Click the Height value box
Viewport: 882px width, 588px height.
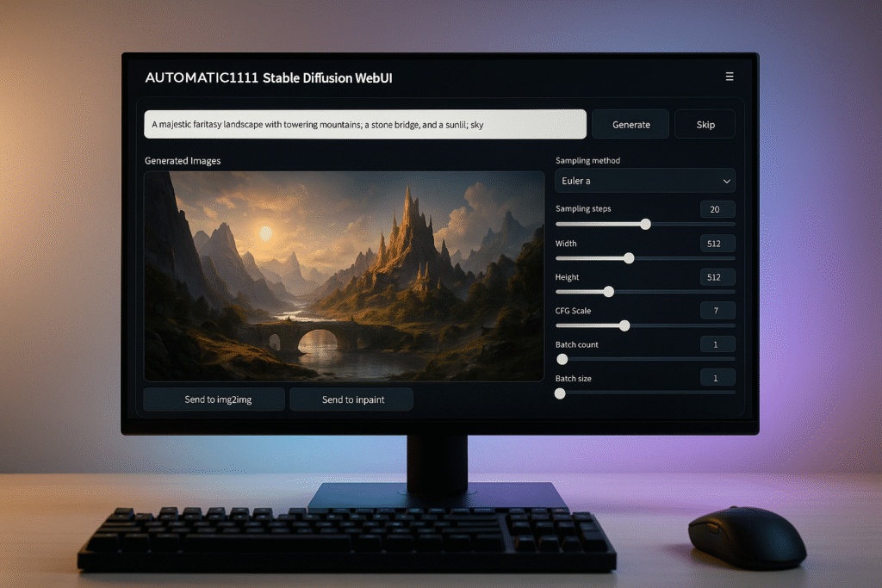click(x=717, y=277)
